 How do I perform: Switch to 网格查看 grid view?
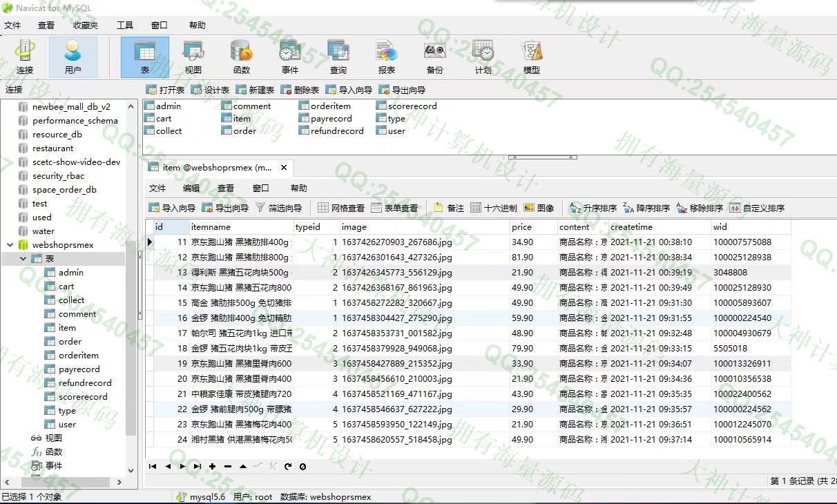point(341,208)
